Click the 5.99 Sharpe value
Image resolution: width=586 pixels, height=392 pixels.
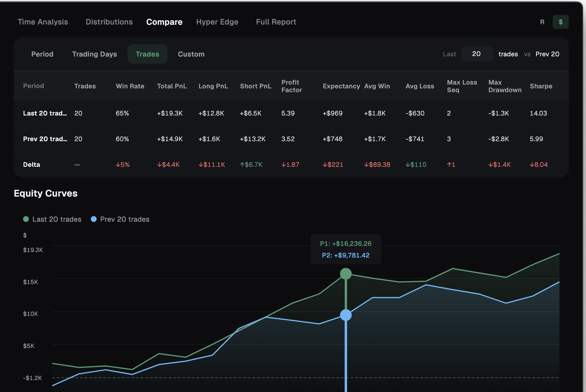point(536,139)
